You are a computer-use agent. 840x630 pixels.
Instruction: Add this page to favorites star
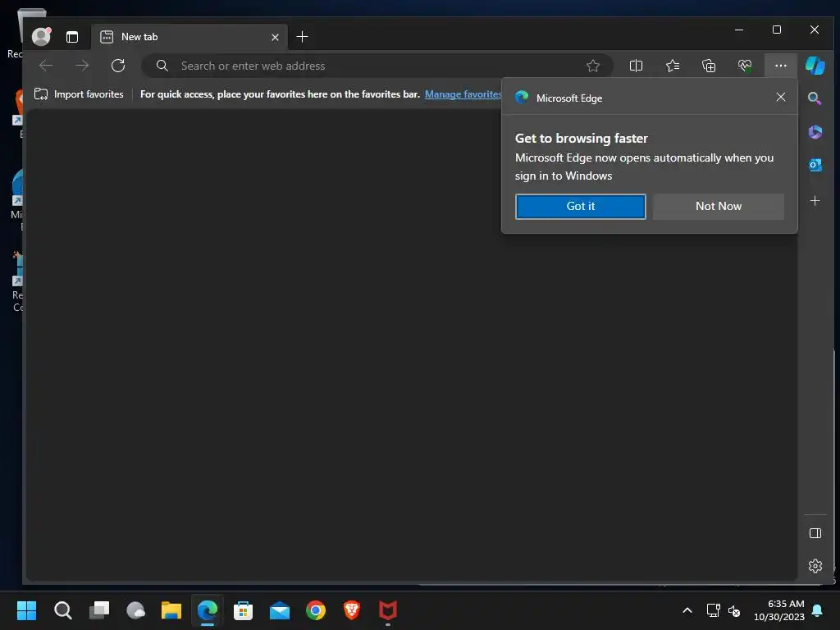click(x=592, y=66)
